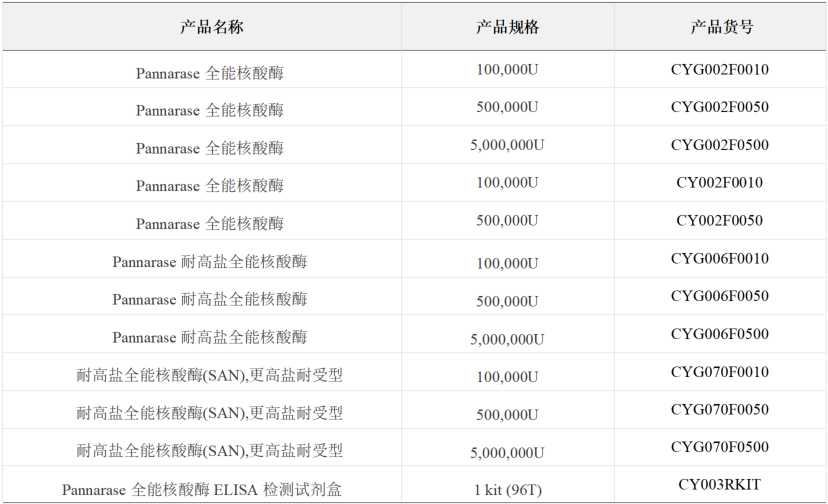This screenshot has width=828, height=504.
Task: Select product name in CYG002F0500 row
Action: click(x=210, y=148)
